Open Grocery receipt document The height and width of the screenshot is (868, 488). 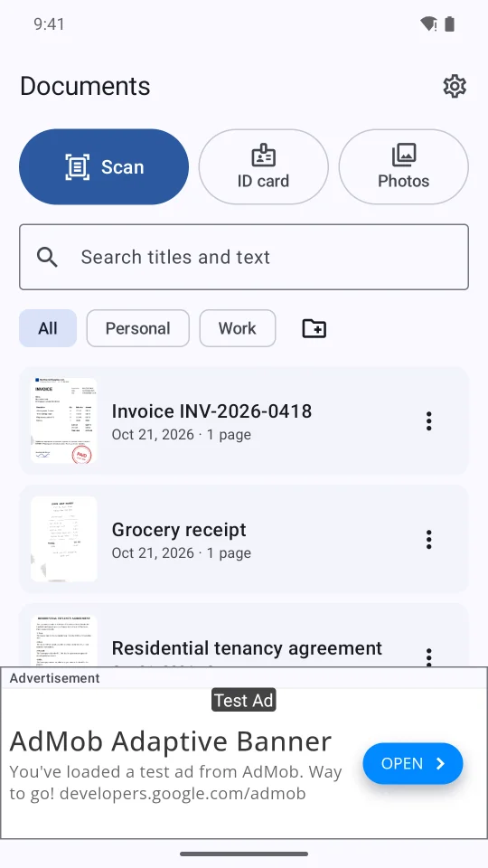coord(244,539)
